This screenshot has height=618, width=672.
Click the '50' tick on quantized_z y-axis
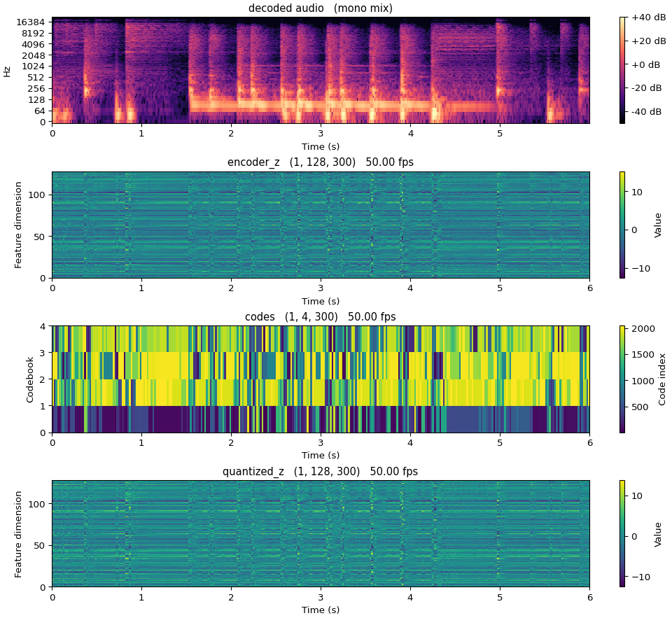40,546
